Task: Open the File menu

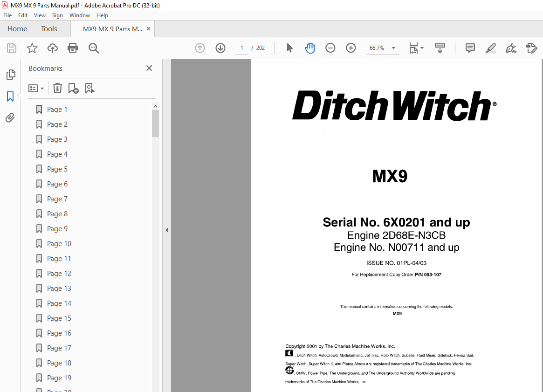Action: pos(7,15)
